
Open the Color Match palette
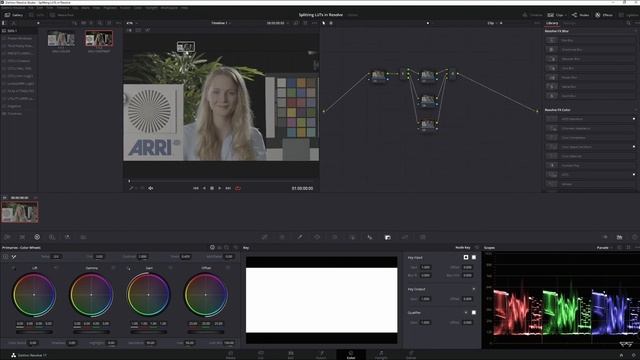pyautogui.click(x=22, y=237)
